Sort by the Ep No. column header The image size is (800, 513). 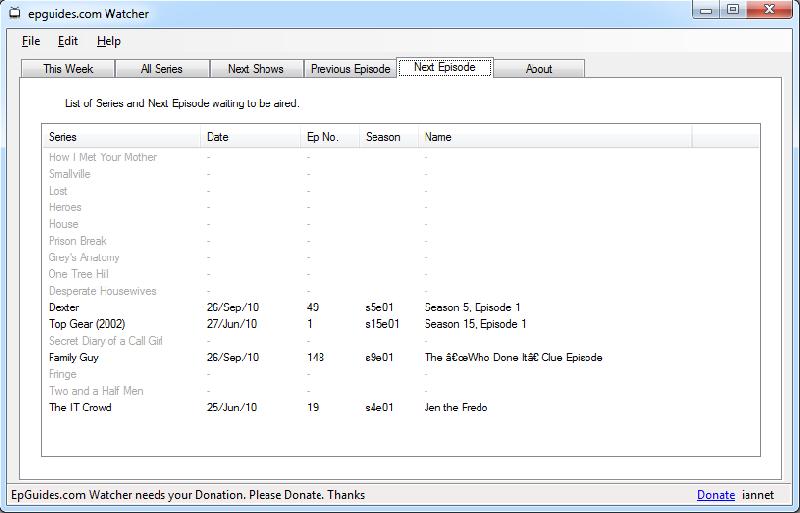coord(330,137)
